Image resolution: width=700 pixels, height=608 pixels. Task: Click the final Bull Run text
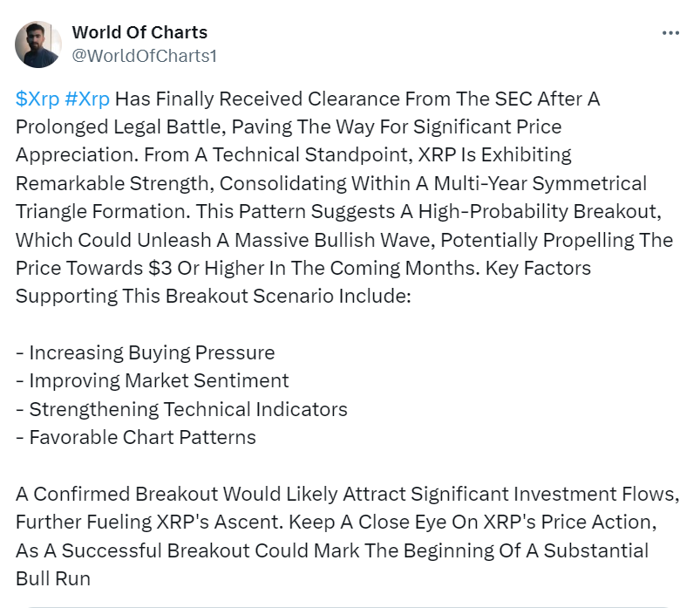point(53,578)
